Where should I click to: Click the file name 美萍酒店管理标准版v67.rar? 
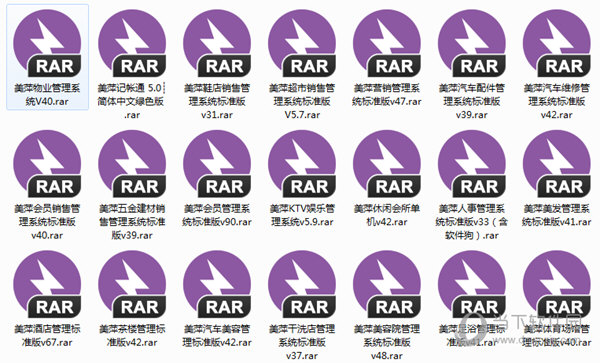point(47,335)
